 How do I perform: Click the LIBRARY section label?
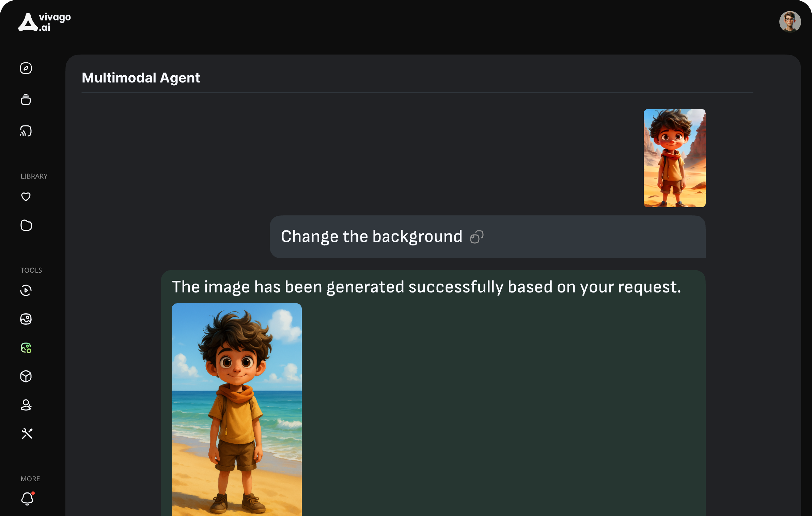[34, 176]
